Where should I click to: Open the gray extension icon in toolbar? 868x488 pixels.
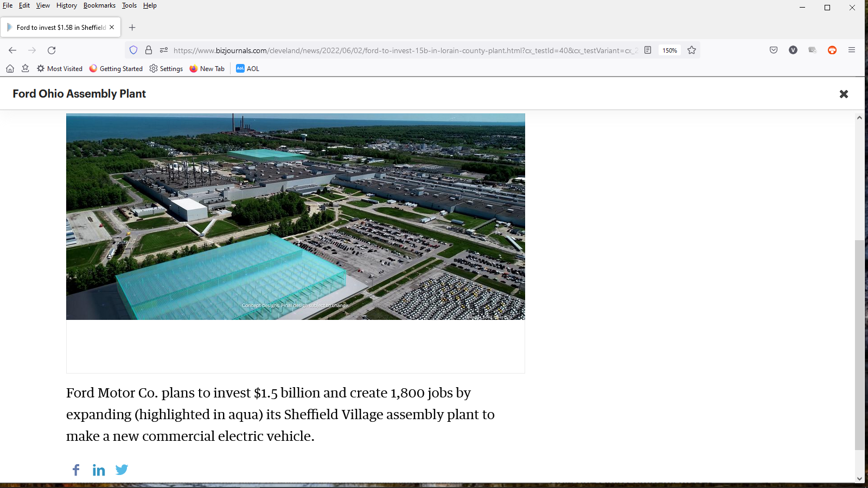coord(813,50)
